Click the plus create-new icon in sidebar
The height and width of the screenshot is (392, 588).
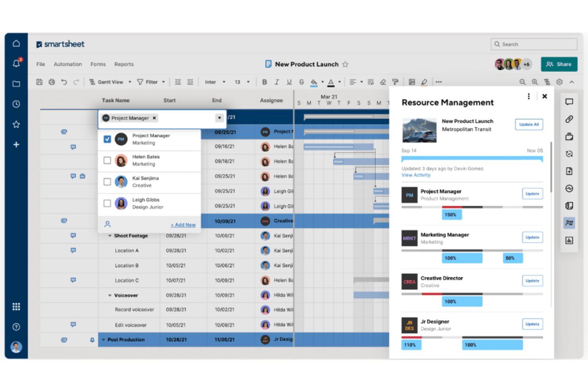click(16, 145)
